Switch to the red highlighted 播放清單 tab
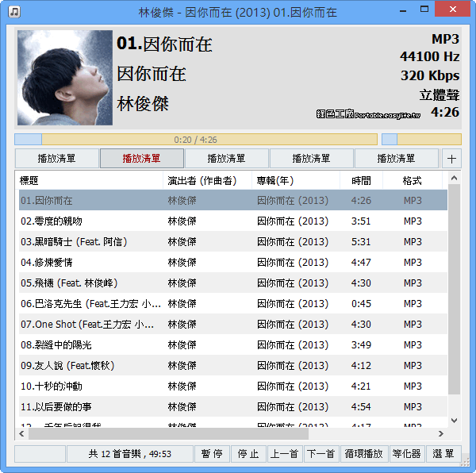This screenshot has width=476, height=473. (x=141, y=158)
